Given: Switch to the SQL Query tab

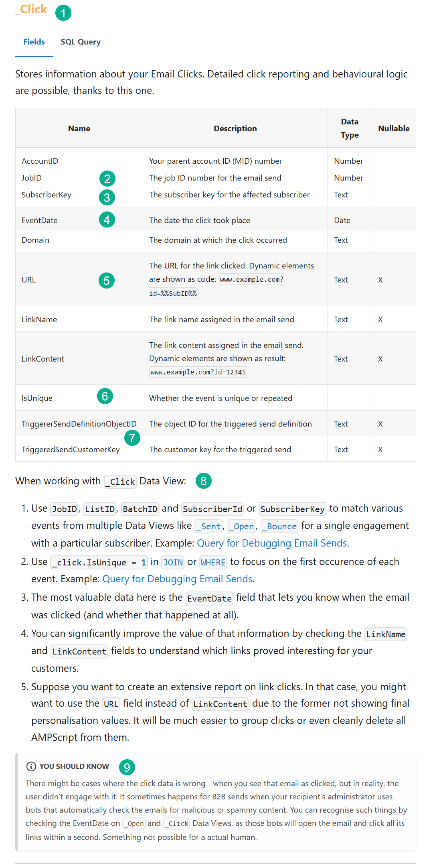Looking at the screenshot, I should point(80,42).
